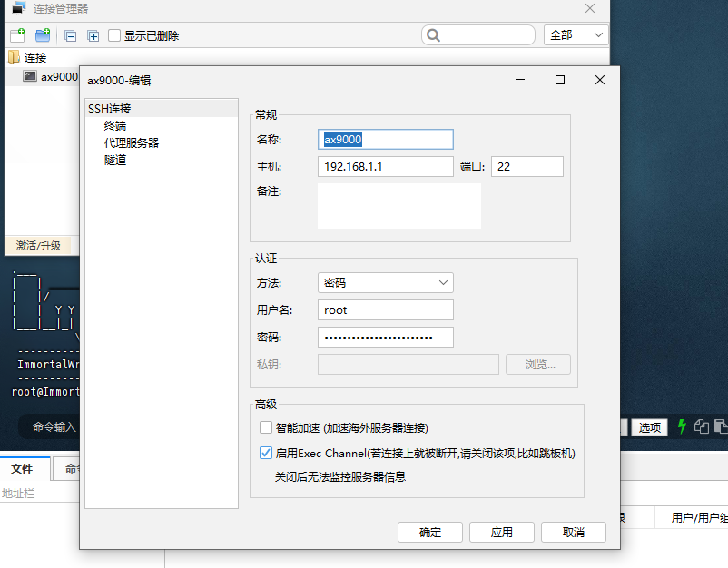Image resolution: width=728 pixels, height=568 pixels.
Task: Collapse all connection folders
Action: pos(70,34)
